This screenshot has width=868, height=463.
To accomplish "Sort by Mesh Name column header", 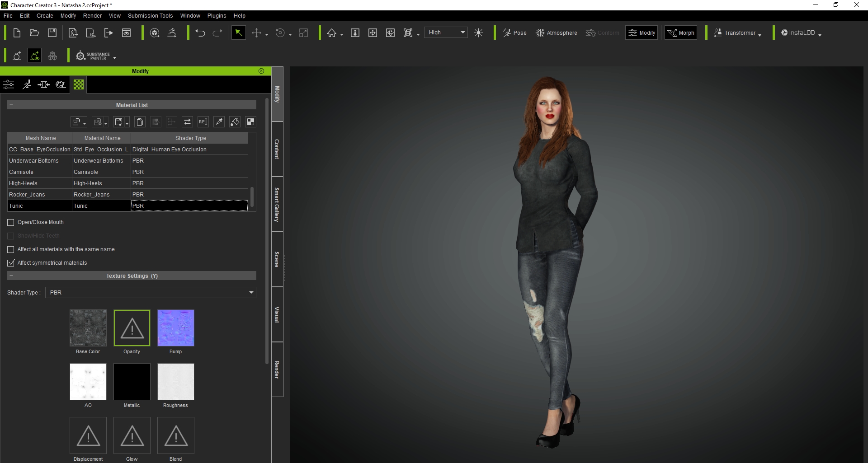I will [x=40, y=138].
